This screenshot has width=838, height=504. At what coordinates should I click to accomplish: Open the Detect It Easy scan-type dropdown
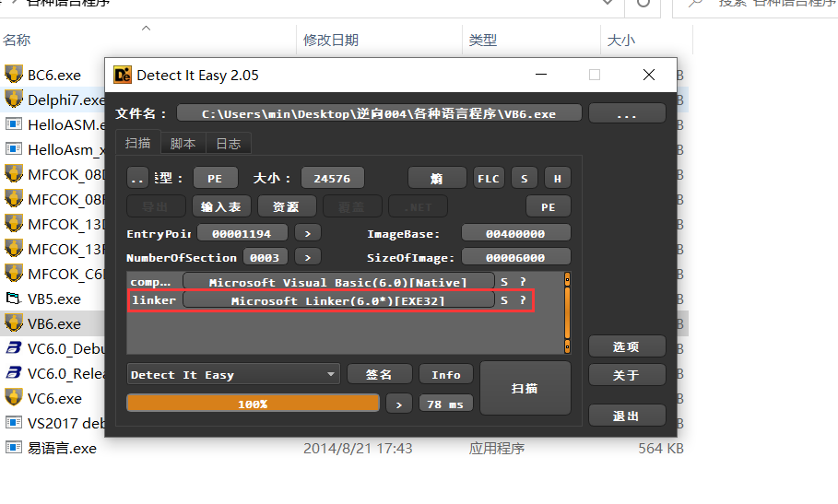(233, 374)
